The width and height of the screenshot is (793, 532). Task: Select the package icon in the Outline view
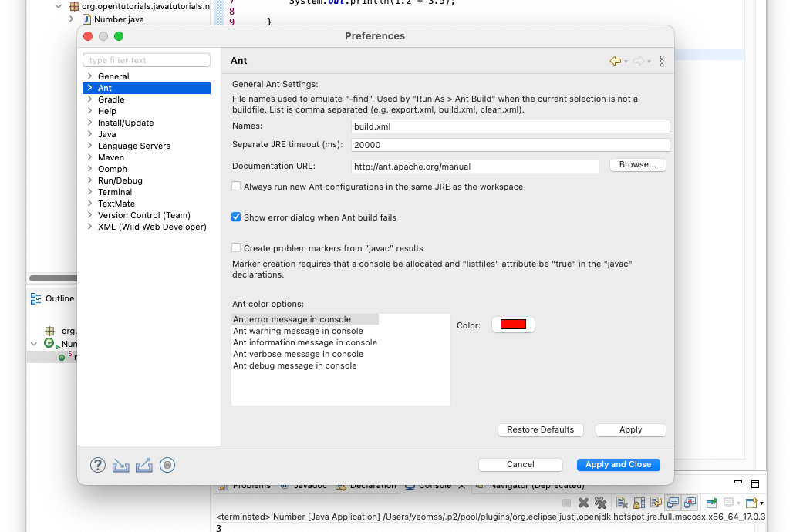coord(49,332)
